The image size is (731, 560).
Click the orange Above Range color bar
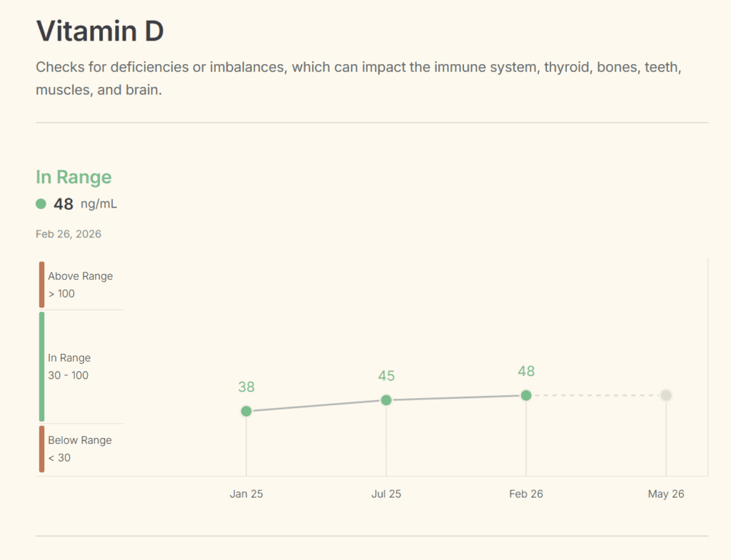click(x=41, y=285)
